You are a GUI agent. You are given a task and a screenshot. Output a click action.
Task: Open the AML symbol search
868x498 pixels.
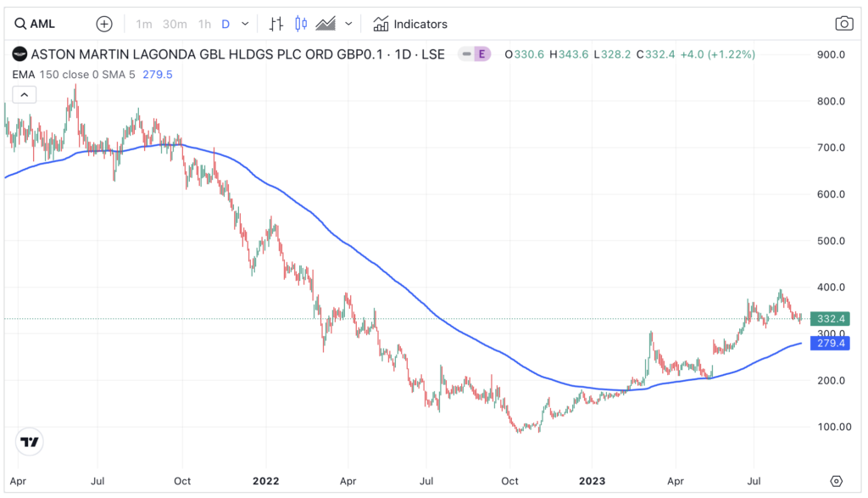pyautogui.click(x=34, y=24)
